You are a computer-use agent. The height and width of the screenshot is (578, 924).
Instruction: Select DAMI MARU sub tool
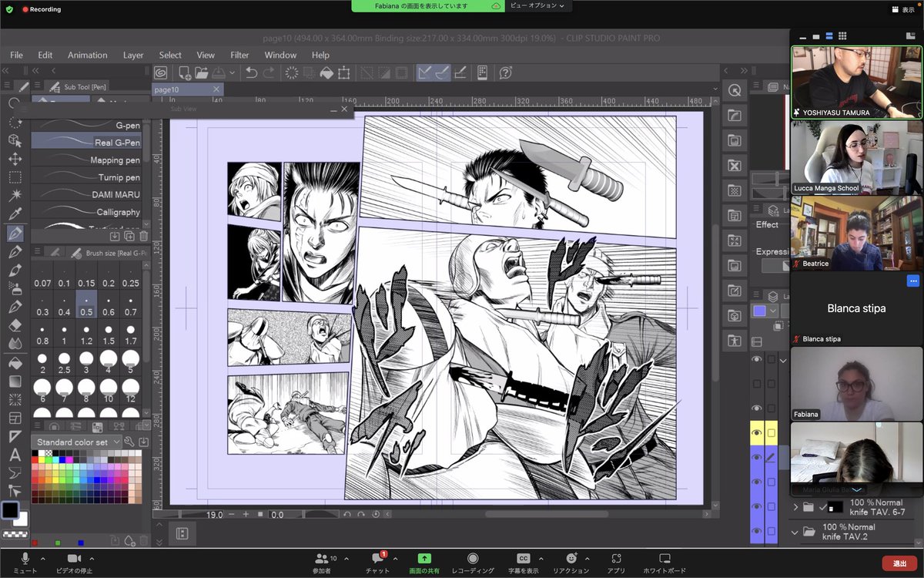pos(85,194)
